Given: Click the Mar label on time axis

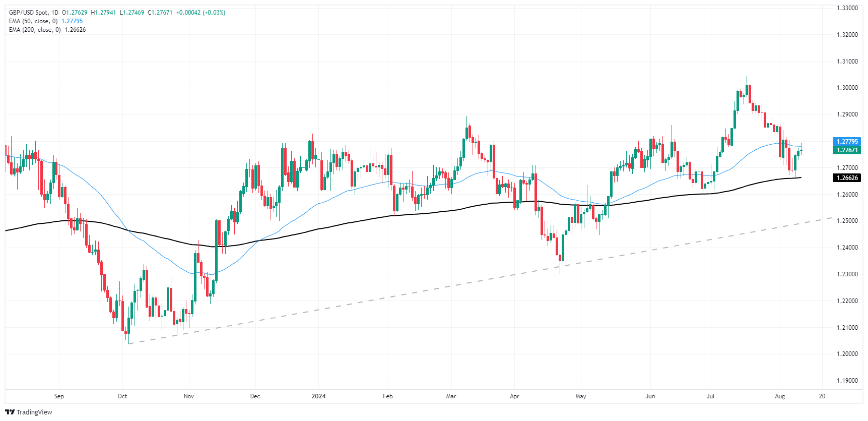Looking at the screenshot, I should click(x=451, y=396).
